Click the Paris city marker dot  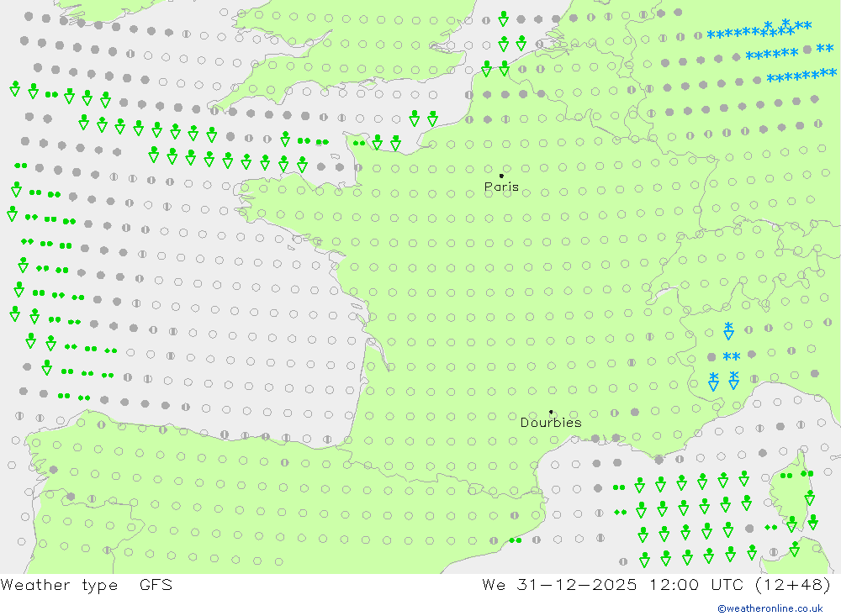pos(501,176)
